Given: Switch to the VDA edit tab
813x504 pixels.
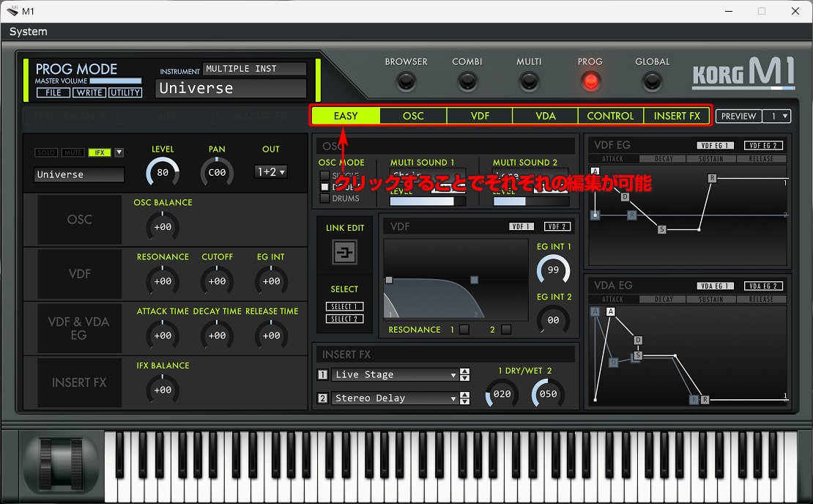Looking at the screenshot, I should tap(545, 116).
